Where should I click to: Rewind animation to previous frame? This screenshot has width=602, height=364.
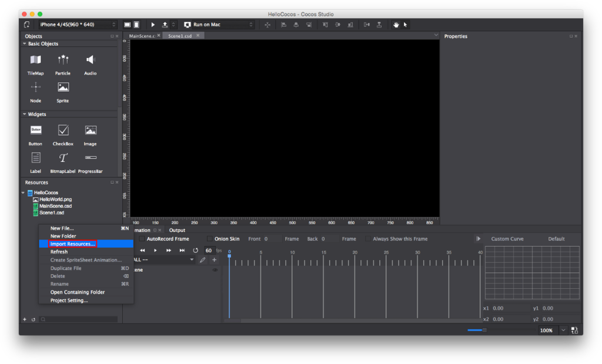(142, 250)
